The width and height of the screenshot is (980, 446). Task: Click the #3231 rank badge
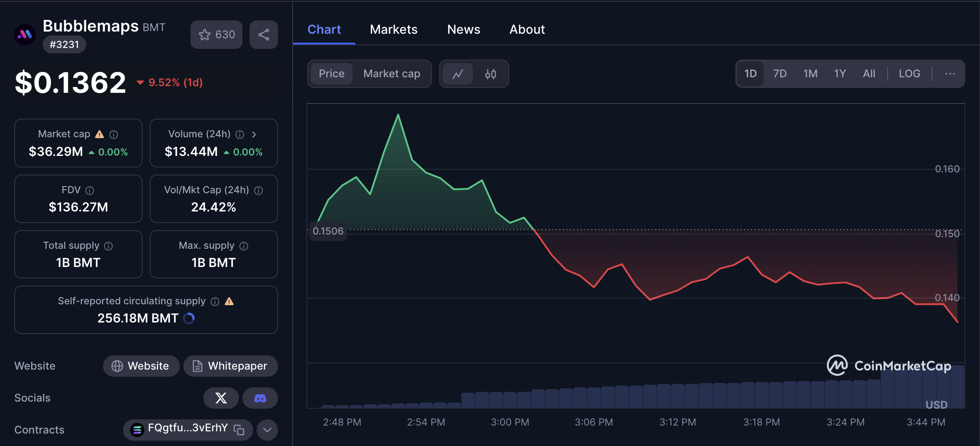pos(64,44)
